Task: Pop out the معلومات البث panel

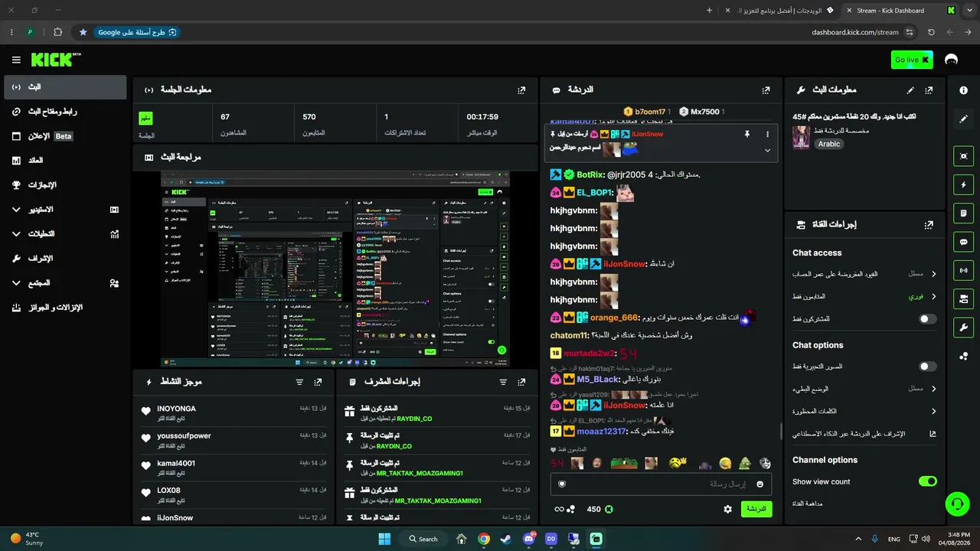Action: (x=929, y=90)
